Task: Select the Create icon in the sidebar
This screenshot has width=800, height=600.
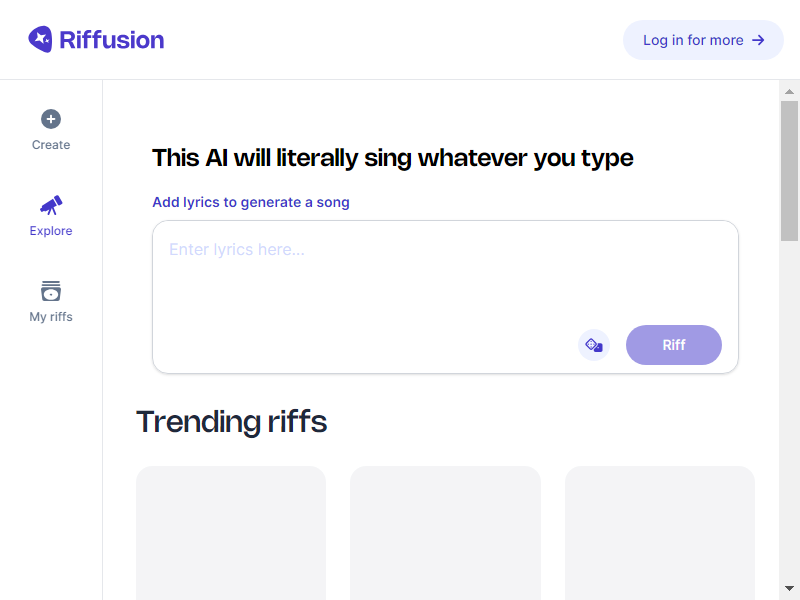Action: 50,117
